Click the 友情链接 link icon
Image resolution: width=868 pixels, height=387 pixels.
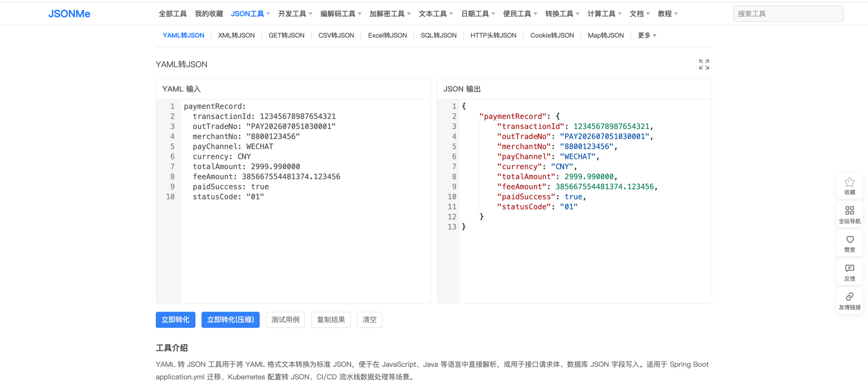pos(849,301)
